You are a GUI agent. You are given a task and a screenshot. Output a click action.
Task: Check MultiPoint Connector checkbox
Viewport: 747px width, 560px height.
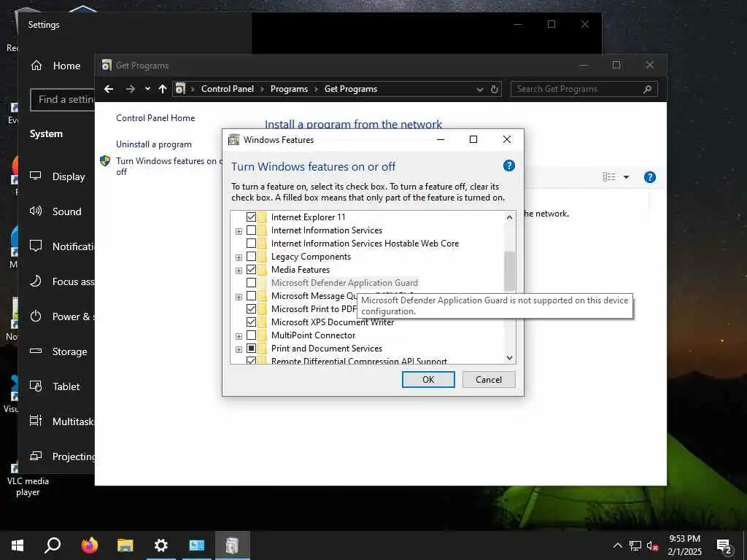[251, 335]
